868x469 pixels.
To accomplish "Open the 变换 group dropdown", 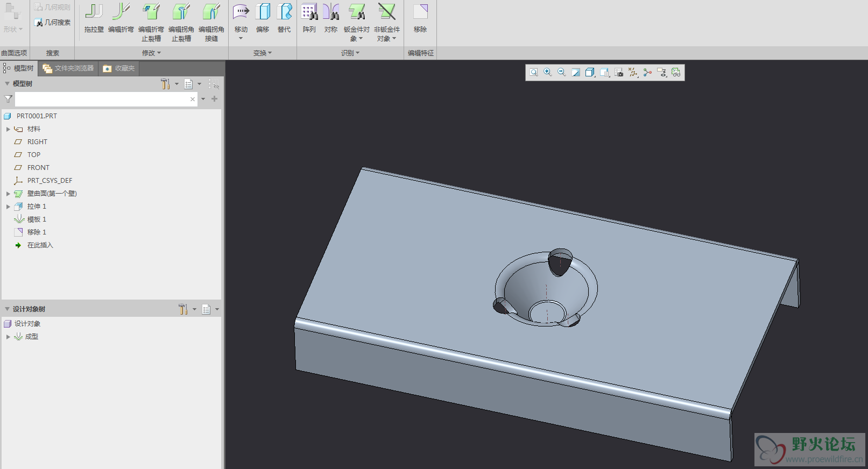I will (x=263, y=53).
